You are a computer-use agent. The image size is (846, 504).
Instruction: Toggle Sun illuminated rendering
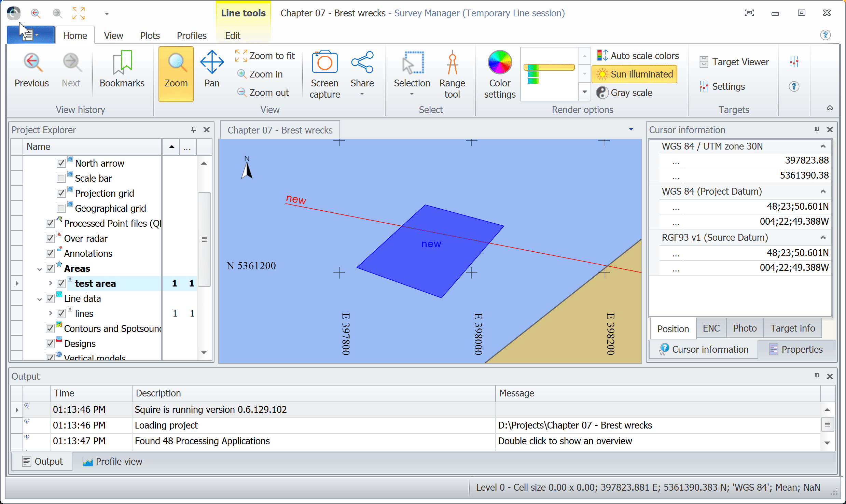634,74
